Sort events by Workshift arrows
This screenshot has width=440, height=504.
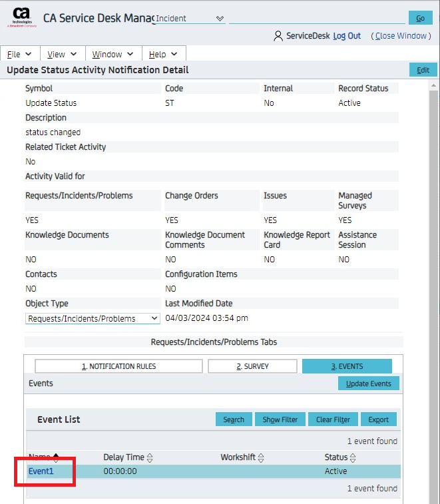click(262, 457)
